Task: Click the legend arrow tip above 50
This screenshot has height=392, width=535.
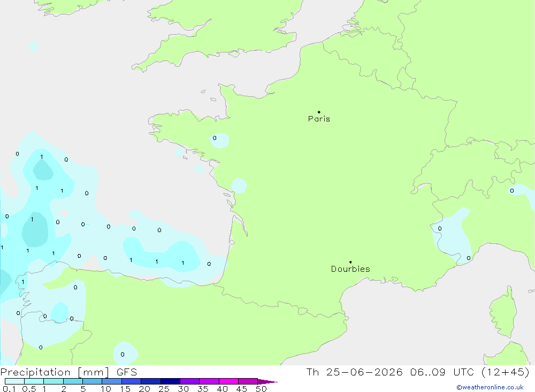Action: click(x=268, y=382)
